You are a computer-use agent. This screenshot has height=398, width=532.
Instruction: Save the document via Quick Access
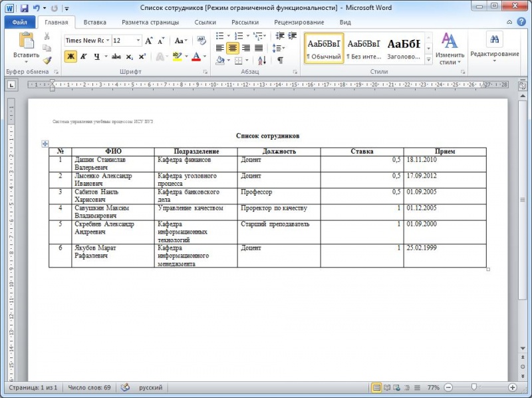coord(24,8)
